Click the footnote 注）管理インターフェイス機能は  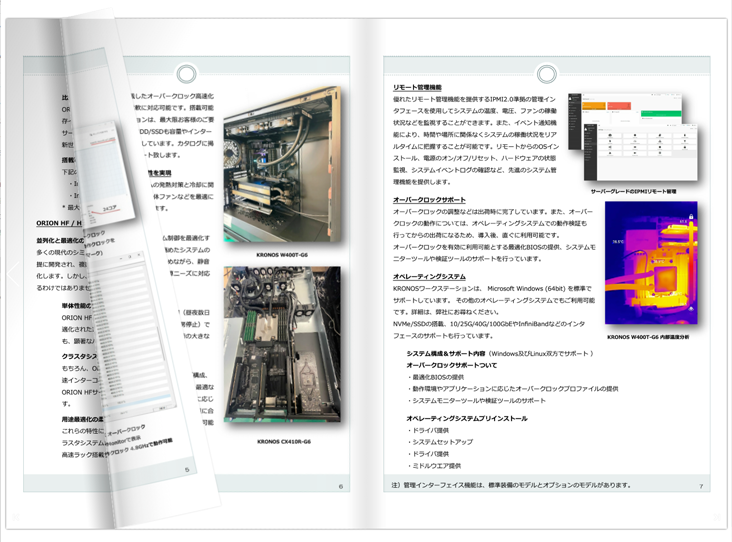511,485
